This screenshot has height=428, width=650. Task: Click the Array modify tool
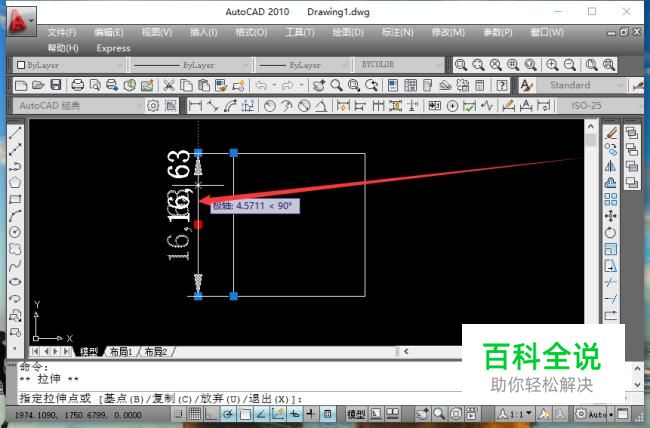pos(611,199)
